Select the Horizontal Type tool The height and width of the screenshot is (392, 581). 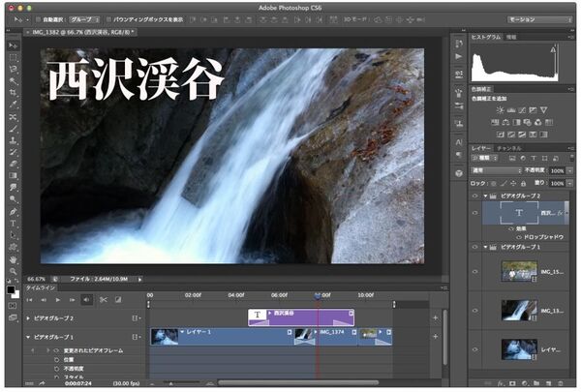tap(13, 224)
